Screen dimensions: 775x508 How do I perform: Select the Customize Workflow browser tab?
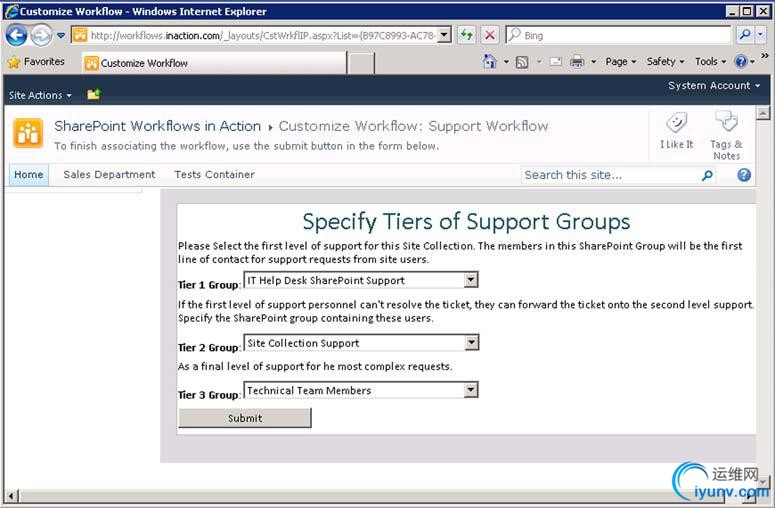[215, 63]
